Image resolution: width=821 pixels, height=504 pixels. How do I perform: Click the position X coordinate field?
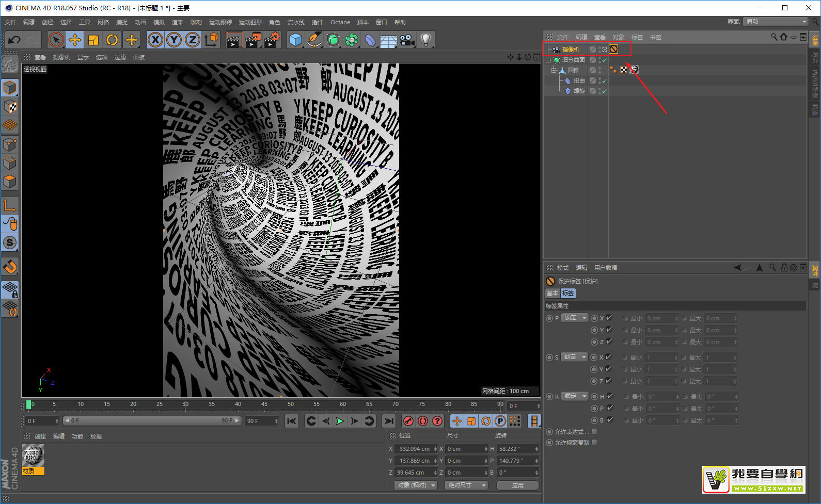point(416,449)
